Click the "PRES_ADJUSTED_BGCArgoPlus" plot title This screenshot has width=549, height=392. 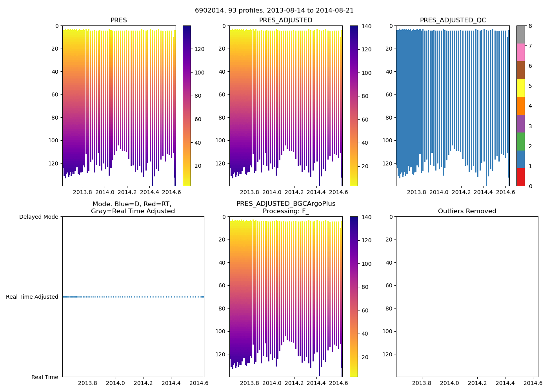(x=285, y=204)
